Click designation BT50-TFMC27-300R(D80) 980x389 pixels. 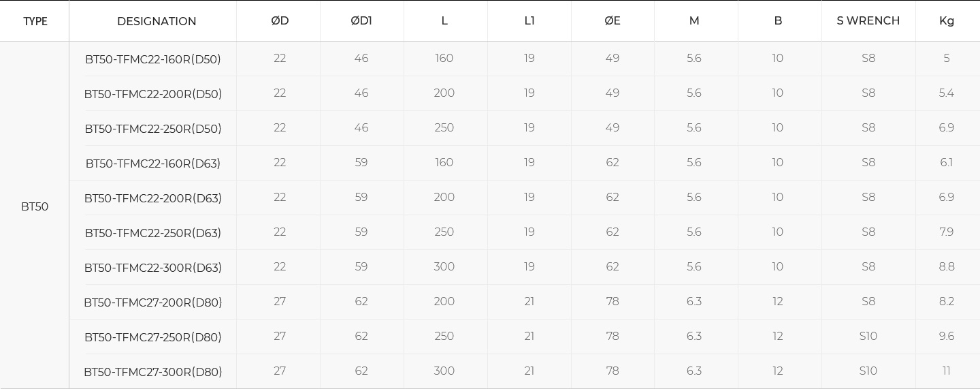(153, 373)
